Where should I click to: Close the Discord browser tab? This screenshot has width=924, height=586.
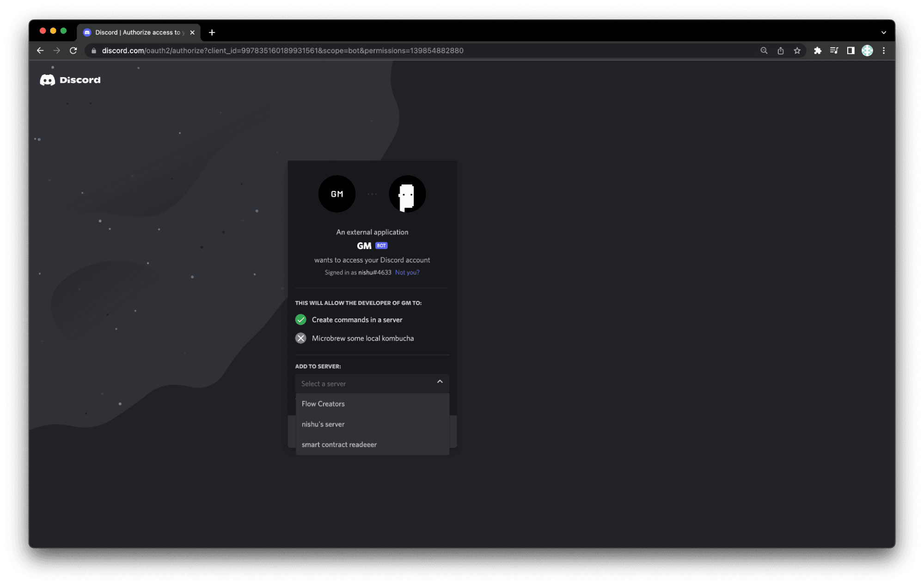coord(192,32)
